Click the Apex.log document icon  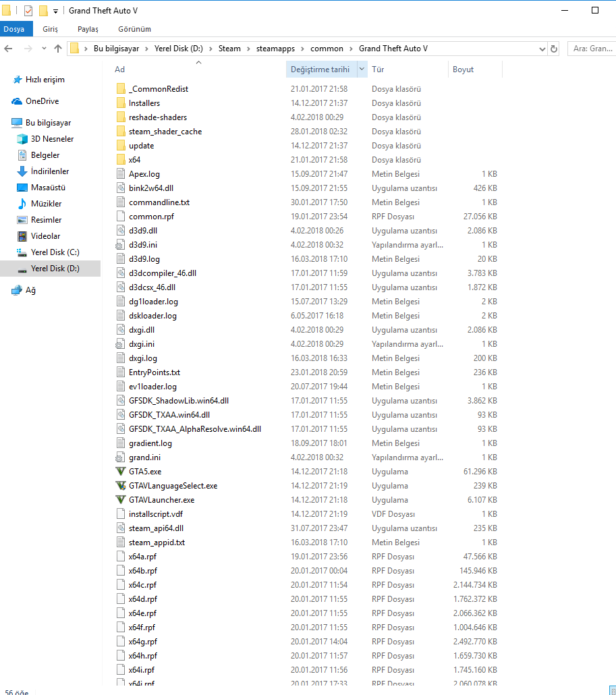(x=121, y=174)
